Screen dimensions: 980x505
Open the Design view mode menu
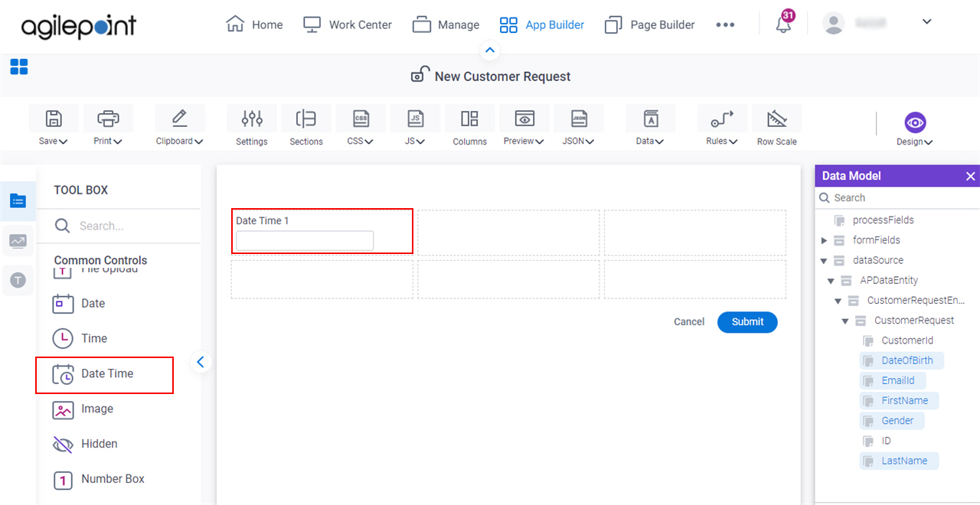(x=915, y=129)
